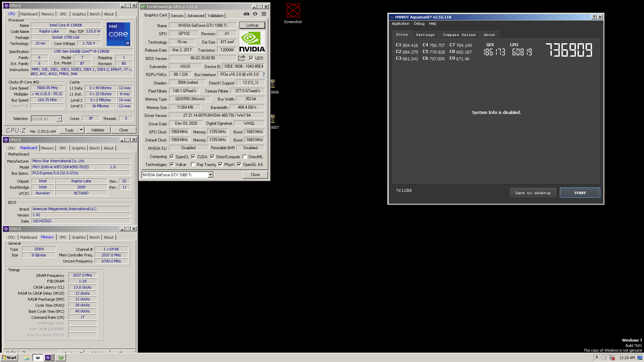
Task: Click the Show desktop icon in tray
Action: [640, 358]
